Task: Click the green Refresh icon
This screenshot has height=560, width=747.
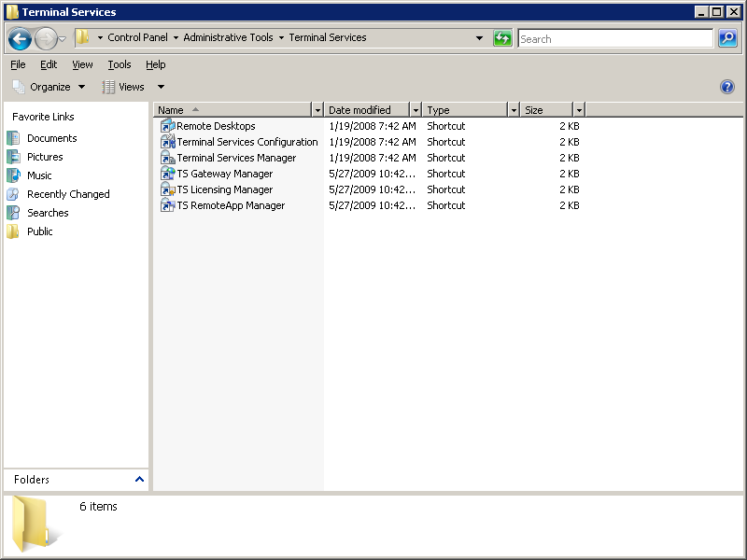Action: coord(502,38)
